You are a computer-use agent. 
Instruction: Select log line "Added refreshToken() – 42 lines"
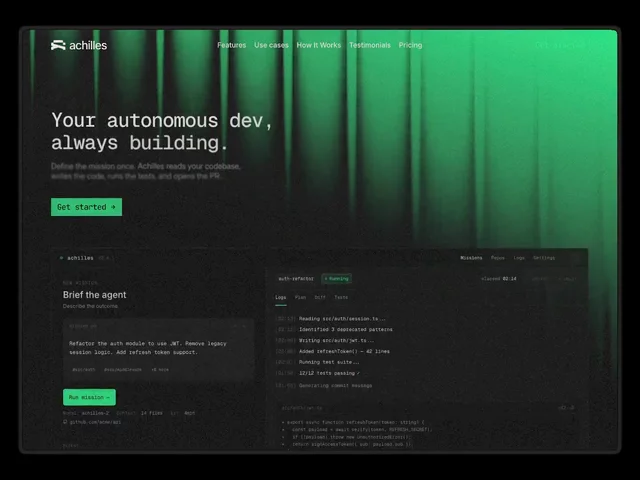344,351
